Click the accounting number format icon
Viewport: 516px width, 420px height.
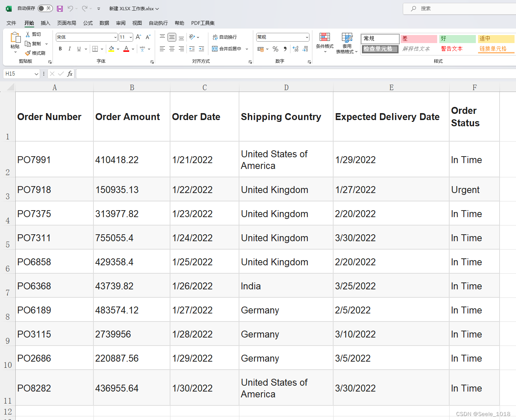point(261,49)
